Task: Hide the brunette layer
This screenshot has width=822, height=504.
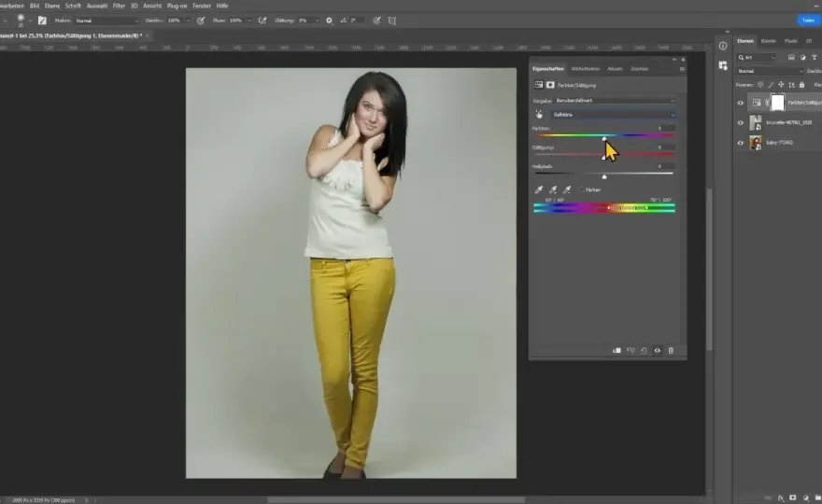Action: [740, 122]
